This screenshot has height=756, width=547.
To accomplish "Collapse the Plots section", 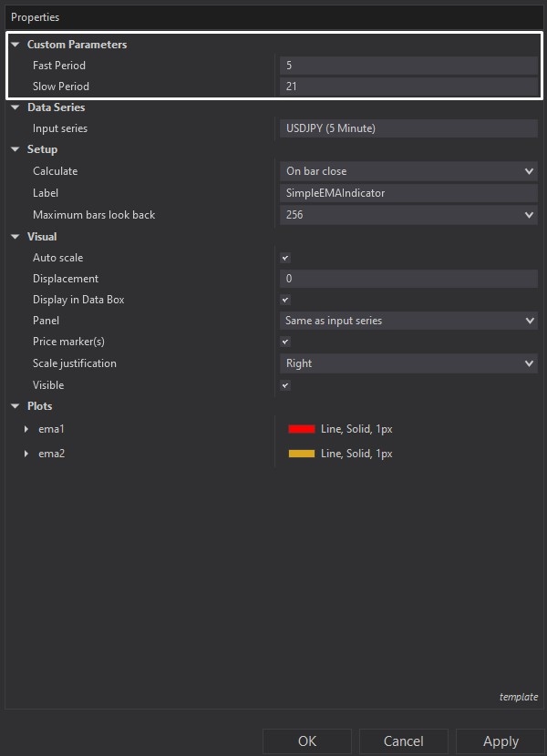I will tap(15, 406).
